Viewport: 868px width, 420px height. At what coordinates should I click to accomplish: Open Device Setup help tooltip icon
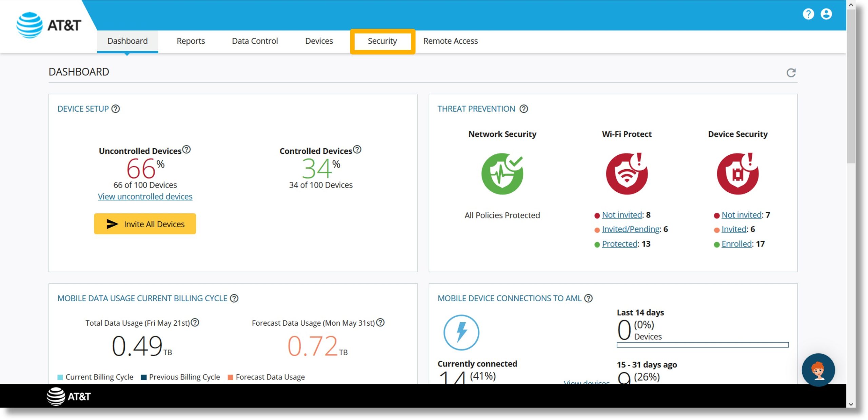click(x=116, y=109)
